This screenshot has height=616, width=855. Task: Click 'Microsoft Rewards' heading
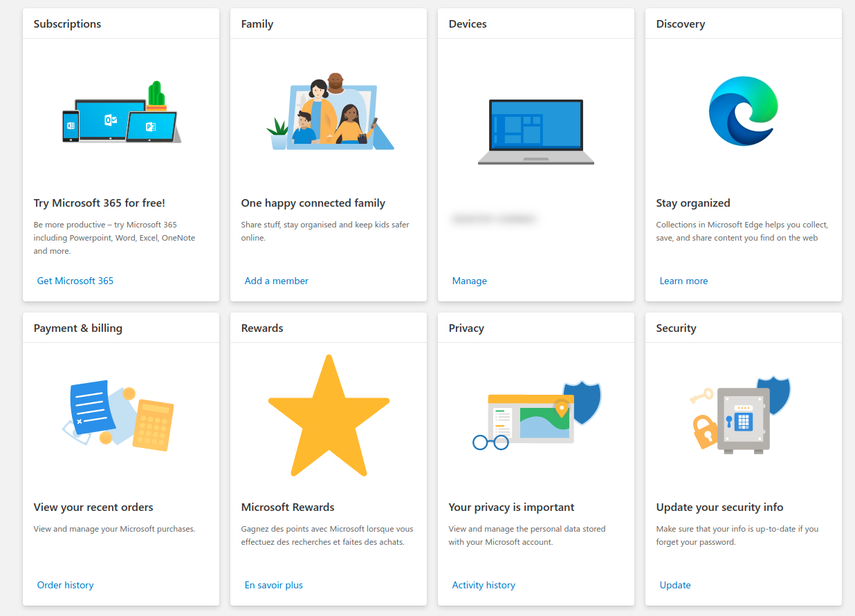click(288, 507)
